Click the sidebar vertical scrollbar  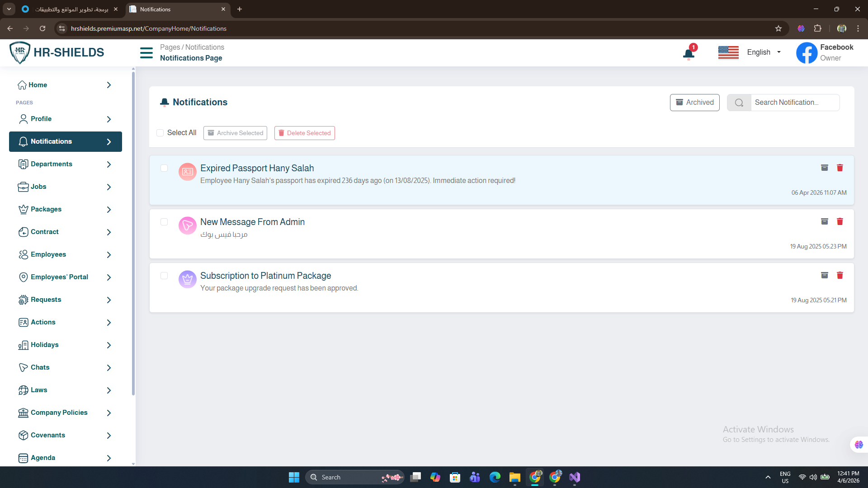[x=133, y=226]
